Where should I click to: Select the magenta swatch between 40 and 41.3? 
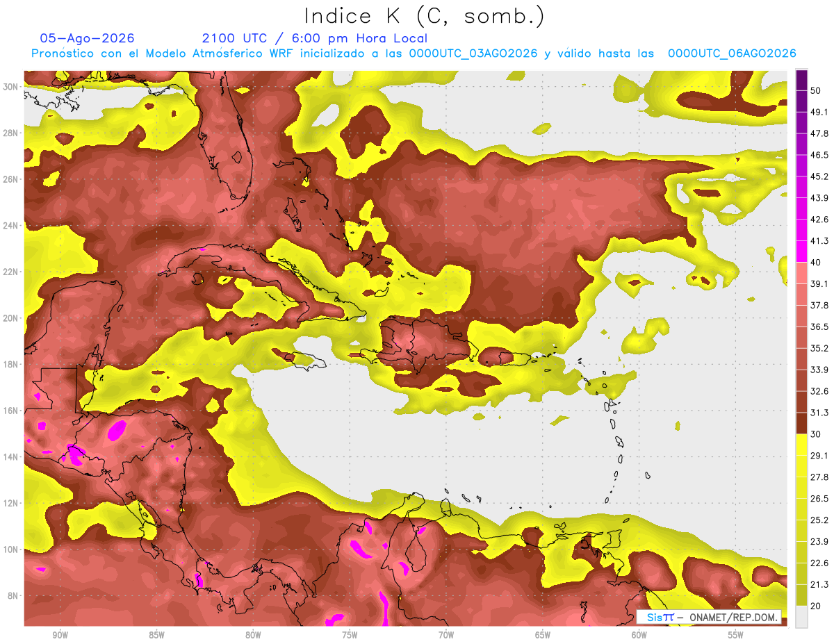(x=802, y=251)
